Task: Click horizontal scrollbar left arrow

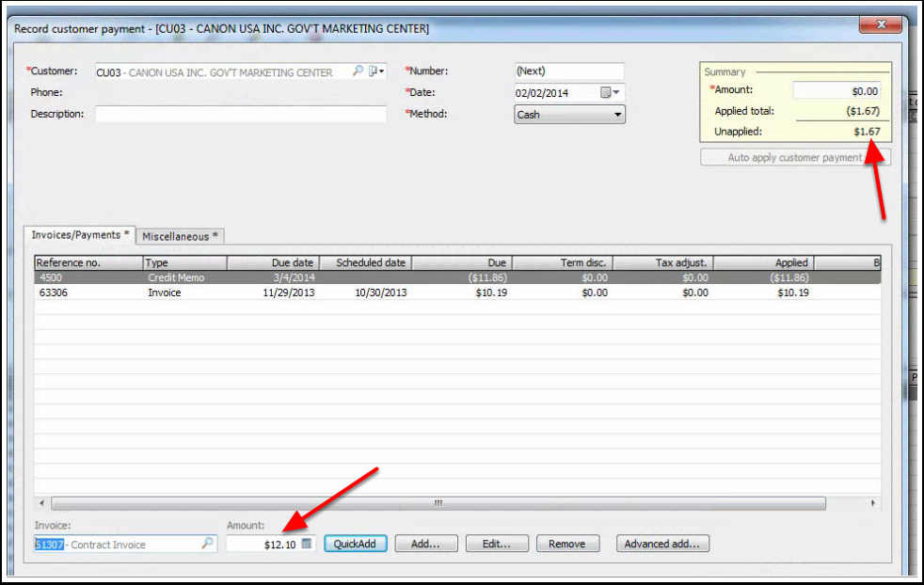Action: point(41,503)
